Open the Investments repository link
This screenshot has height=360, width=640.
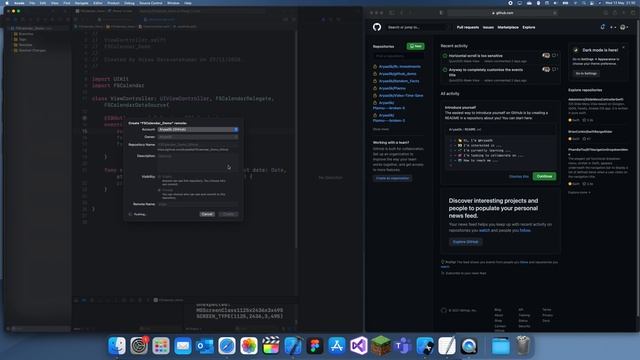pyautogui.click(x=400, y=67)
